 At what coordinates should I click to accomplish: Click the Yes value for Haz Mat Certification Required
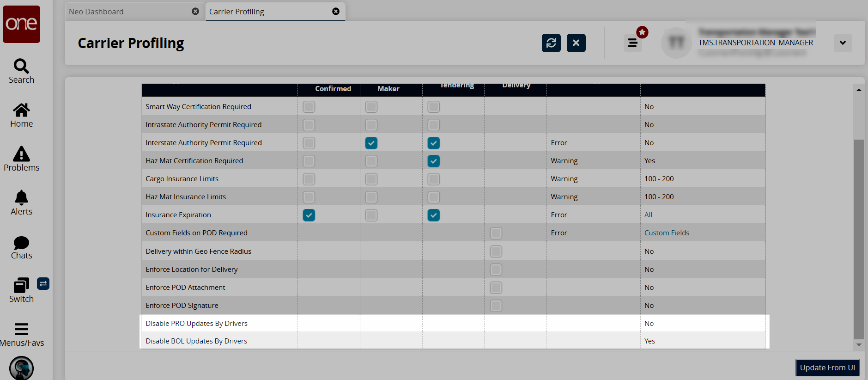649,161
